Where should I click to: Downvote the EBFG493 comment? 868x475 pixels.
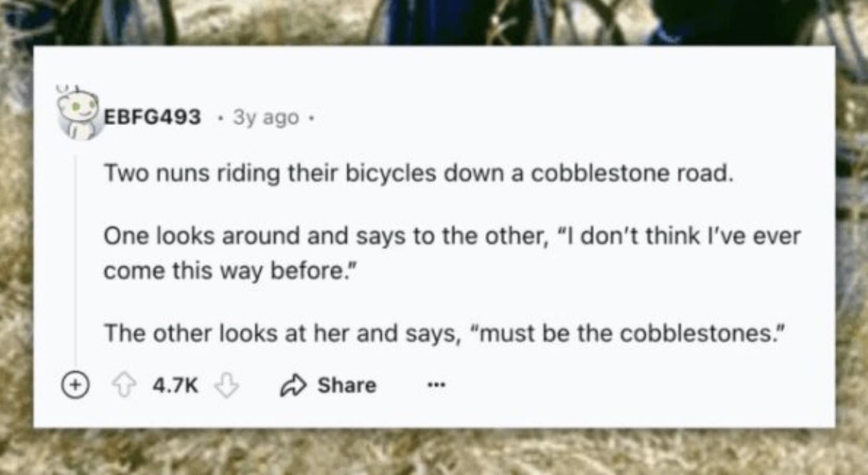(x=227, y=386)
